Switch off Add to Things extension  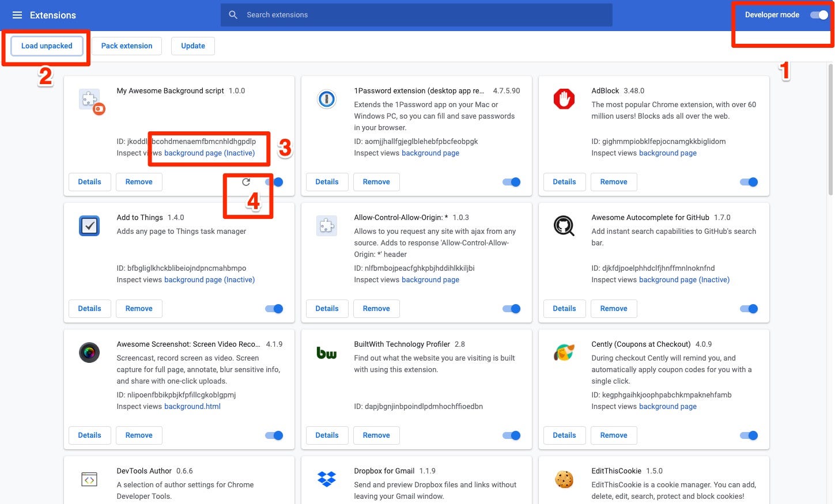click(274, 309)
